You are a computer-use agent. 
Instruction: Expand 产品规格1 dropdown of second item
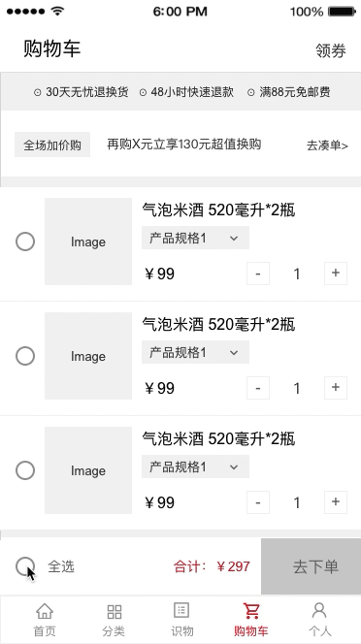[x=195, y=352]
